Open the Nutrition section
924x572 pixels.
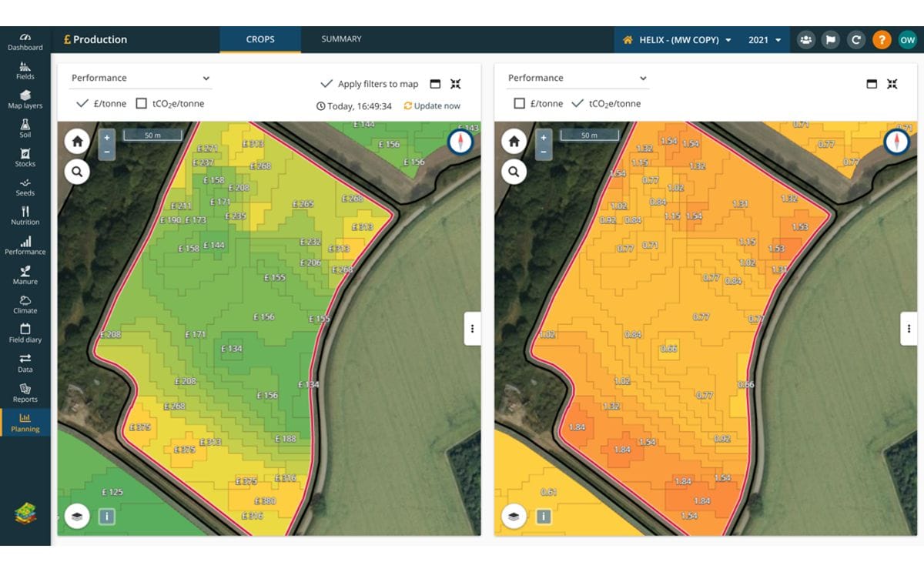tap(25, 216)
